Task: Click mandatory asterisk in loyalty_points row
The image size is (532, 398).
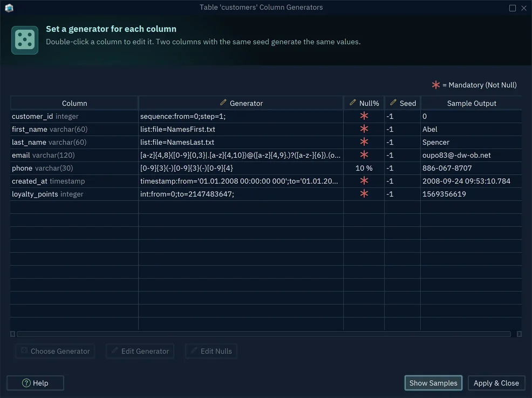Action: tap(364, 194)
